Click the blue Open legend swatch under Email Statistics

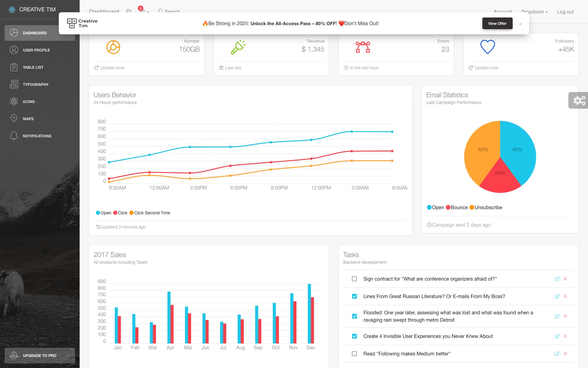pos(429,207)
